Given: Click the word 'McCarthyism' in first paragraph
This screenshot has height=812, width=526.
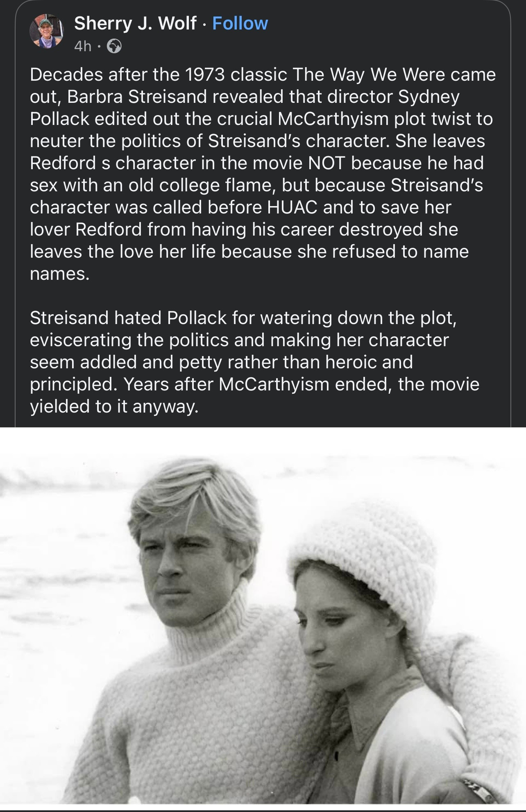Looking at the screenshot, I should [333, 118].
